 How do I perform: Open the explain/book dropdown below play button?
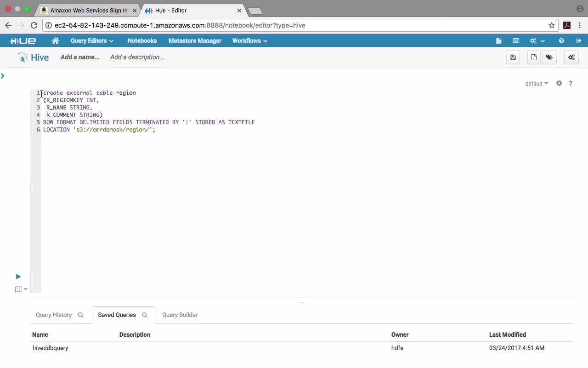(x=21, y=289)
